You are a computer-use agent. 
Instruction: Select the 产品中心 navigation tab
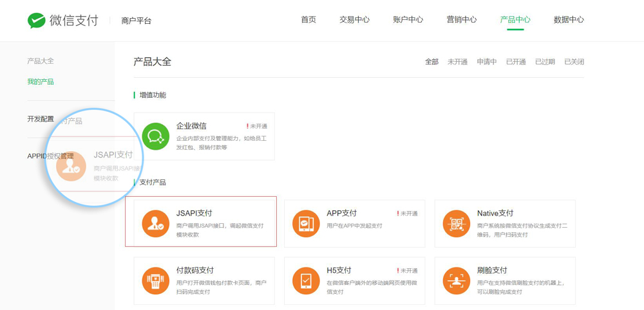click(x=515, y=20)
